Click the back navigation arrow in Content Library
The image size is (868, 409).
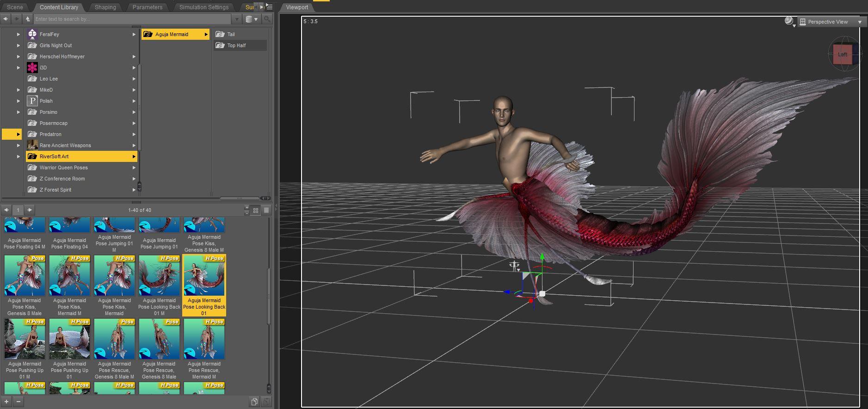(6, 19)
